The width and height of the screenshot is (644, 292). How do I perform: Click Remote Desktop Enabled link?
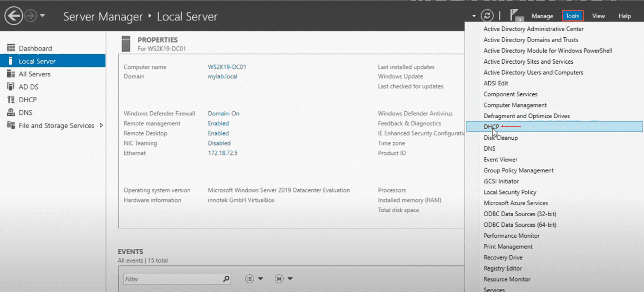click(218, 133)
